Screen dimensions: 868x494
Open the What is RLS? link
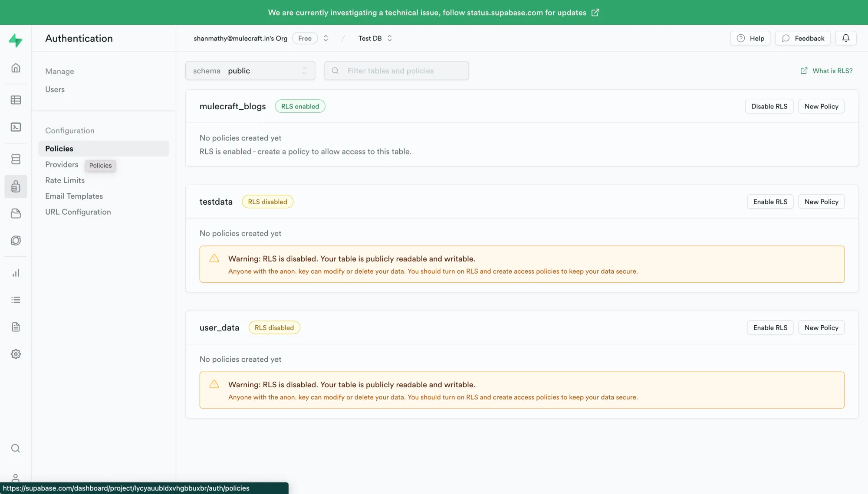pos(827,71)
